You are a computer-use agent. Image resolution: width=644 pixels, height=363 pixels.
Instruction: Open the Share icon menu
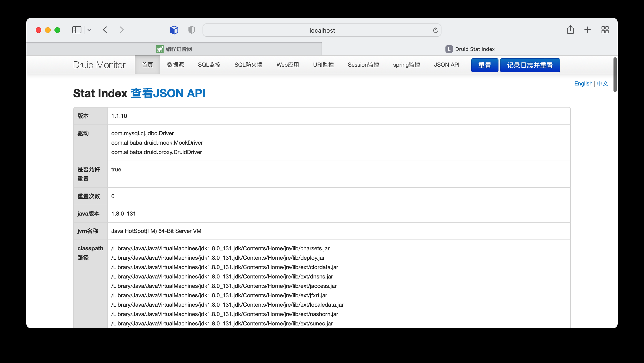tap(570, 30)
